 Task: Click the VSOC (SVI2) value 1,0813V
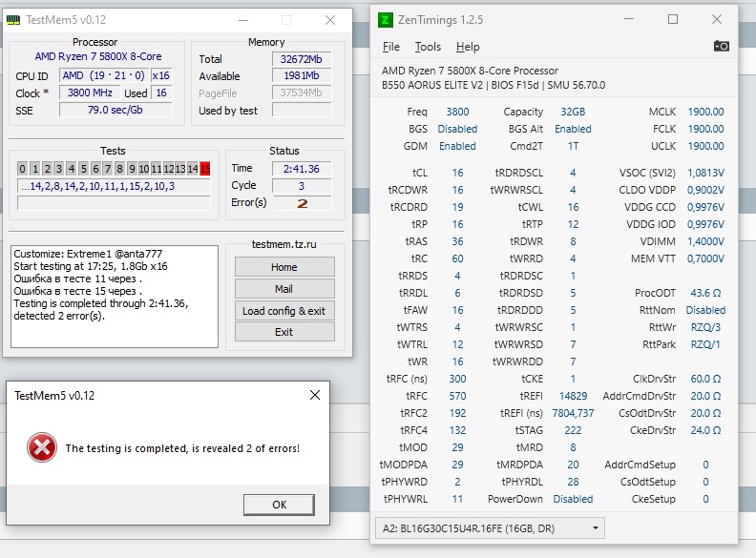click(x=705, y=173)
